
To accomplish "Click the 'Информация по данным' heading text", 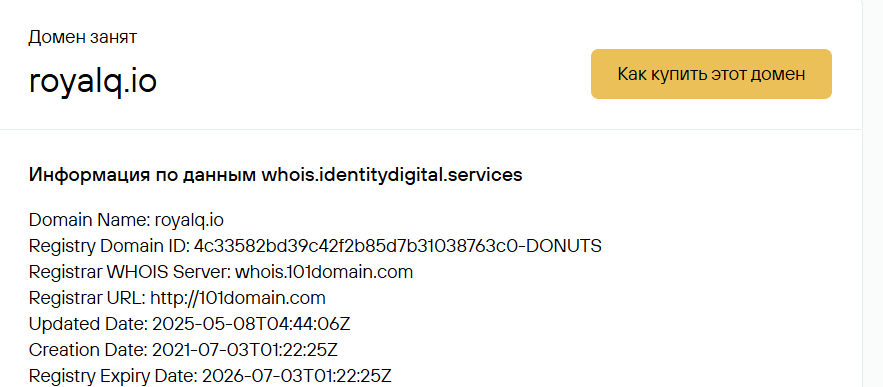I will tap(142, 175).
